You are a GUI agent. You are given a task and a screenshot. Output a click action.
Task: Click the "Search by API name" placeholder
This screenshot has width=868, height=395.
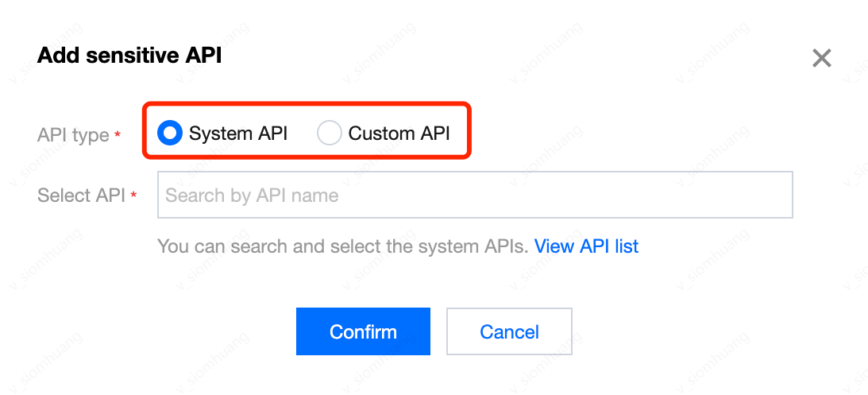252,196
